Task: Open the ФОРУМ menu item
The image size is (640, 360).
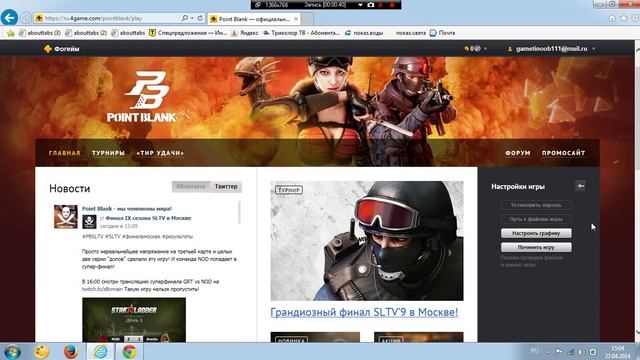Action: coord(518,153)
